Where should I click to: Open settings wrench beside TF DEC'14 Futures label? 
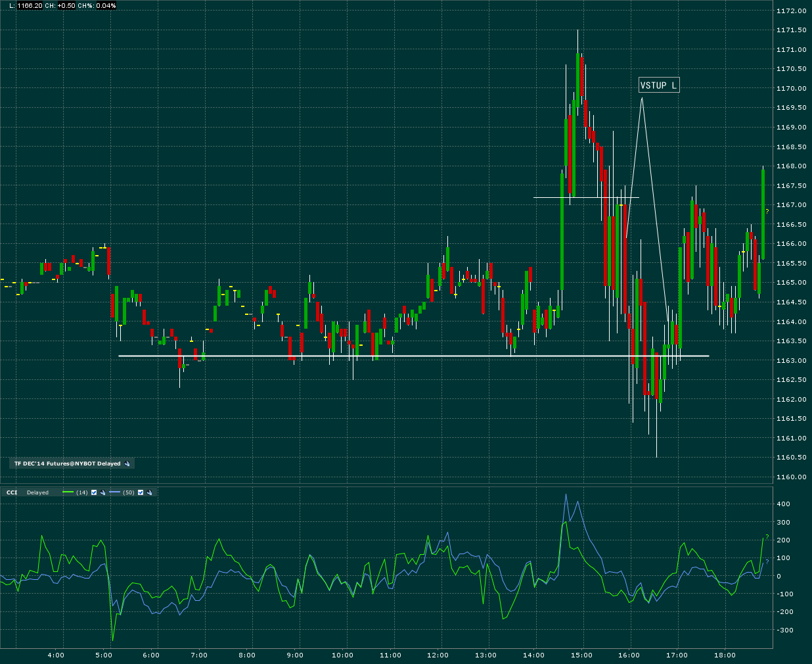pos(127,464)
